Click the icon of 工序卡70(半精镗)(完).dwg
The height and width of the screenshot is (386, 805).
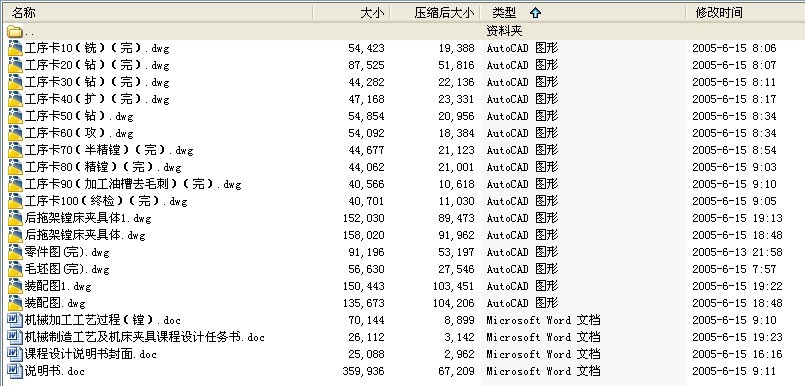15,150
